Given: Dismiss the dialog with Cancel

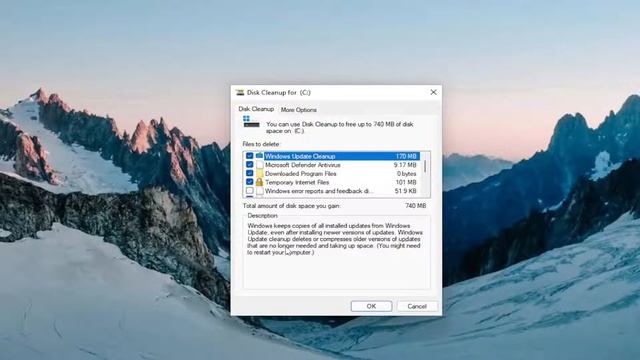Looking at the screenshot, I should [x=417, y=306].
